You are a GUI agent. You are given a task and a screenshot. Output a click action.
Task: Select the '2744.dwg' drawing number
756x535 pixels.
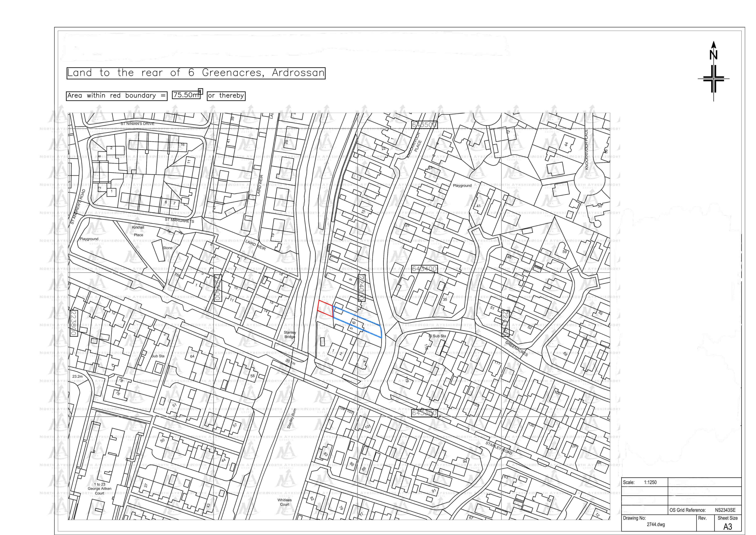656,524
